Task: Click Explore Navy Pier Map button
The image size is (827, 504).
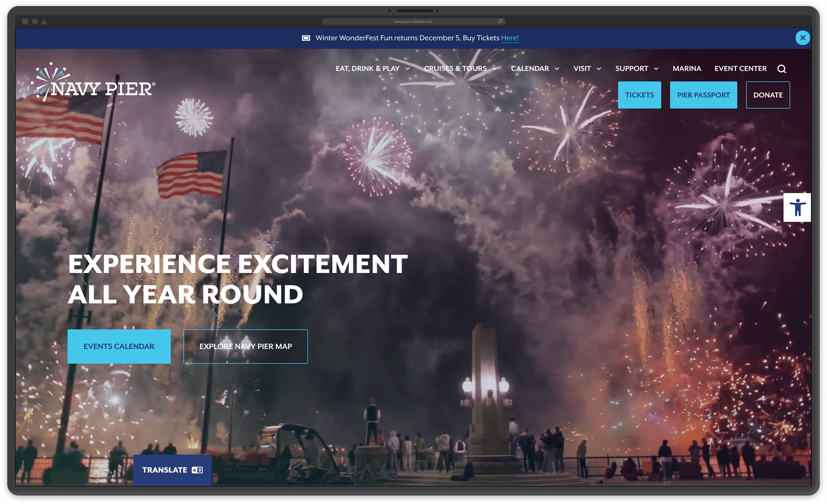Action: point(245,346)
